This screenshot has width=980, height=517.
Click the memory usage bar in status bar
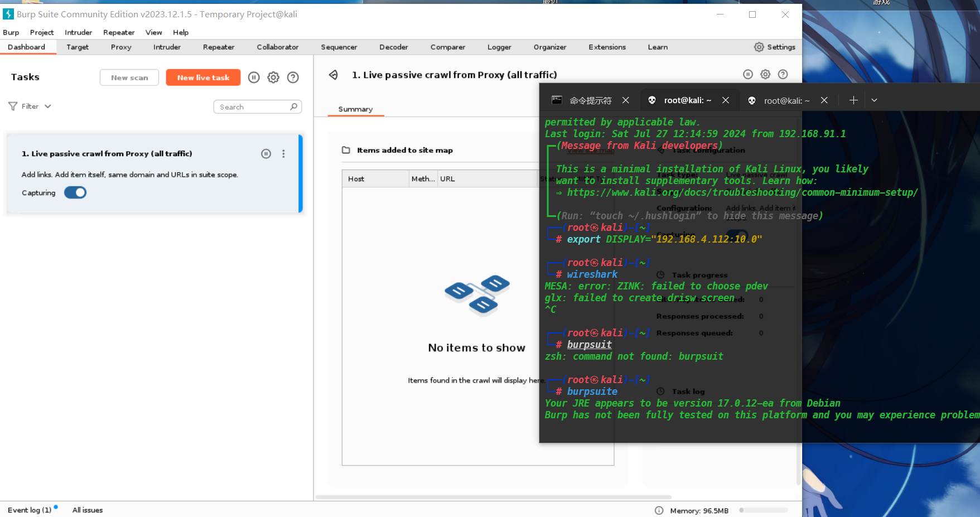[x=764, y=510]
